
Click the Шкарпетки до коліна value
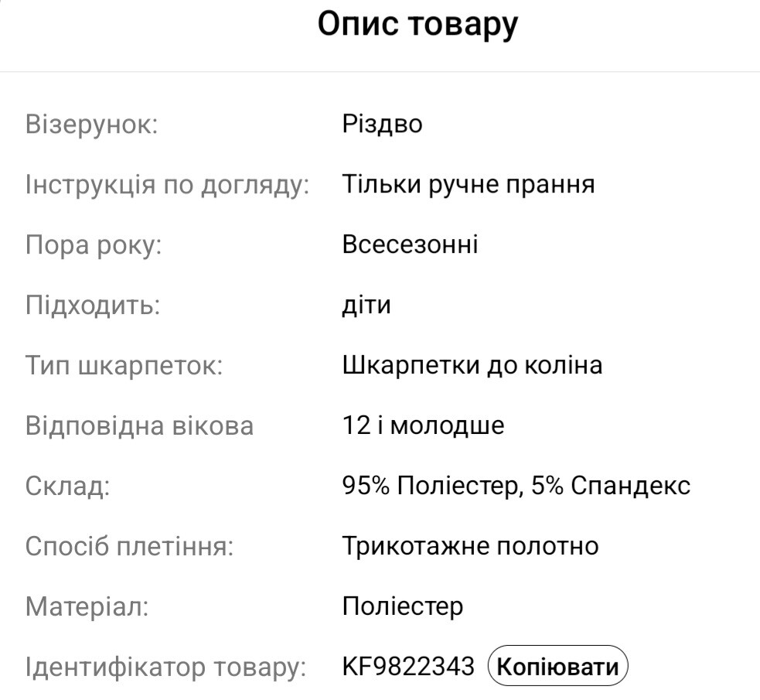pos(472,365)
